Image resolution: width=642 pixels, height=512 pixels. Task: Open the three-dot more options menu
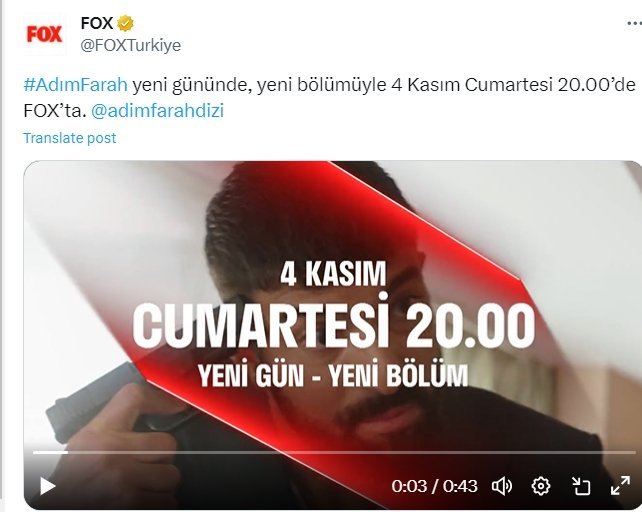point(634,24)
